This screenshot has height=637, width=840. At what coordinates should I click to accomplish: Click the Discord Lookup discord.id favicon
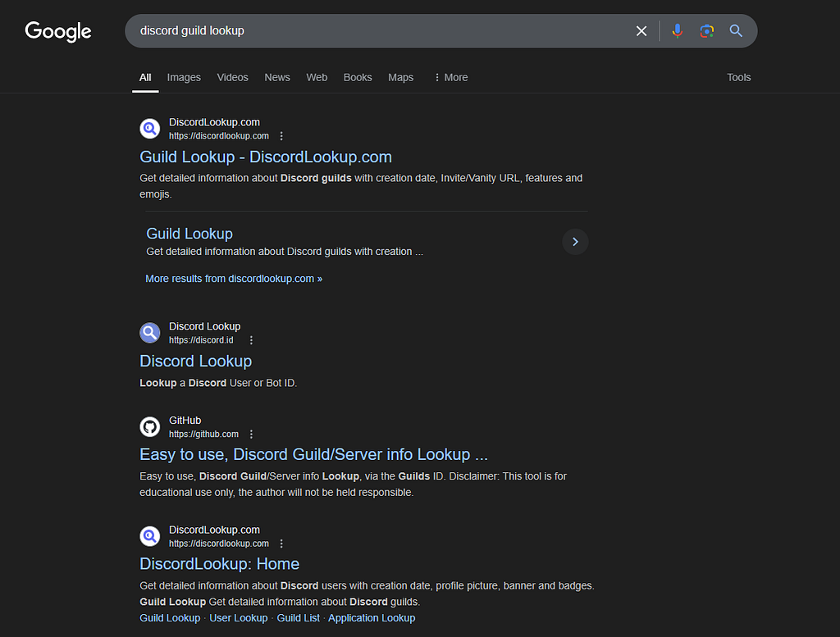[x=150, y=332]
